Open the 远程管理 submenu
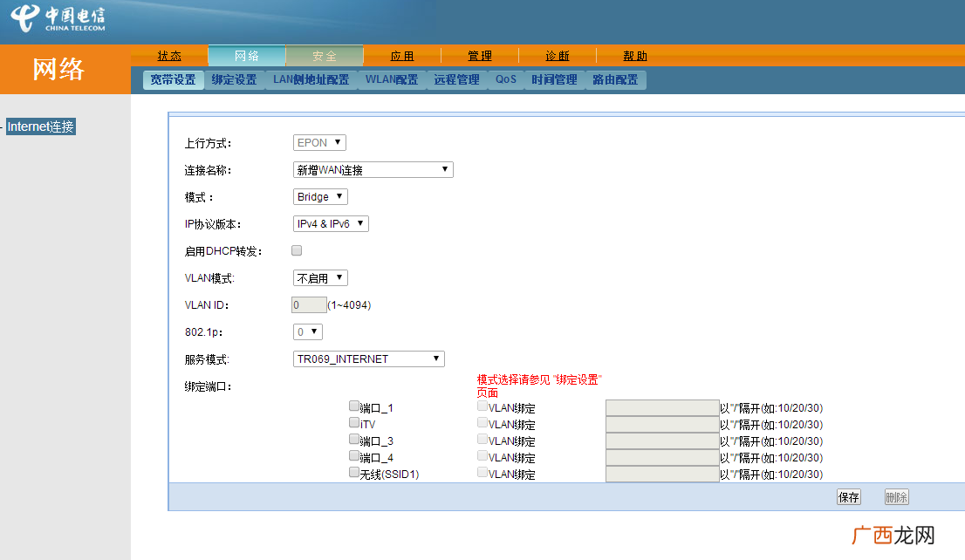 coord(456,80)
